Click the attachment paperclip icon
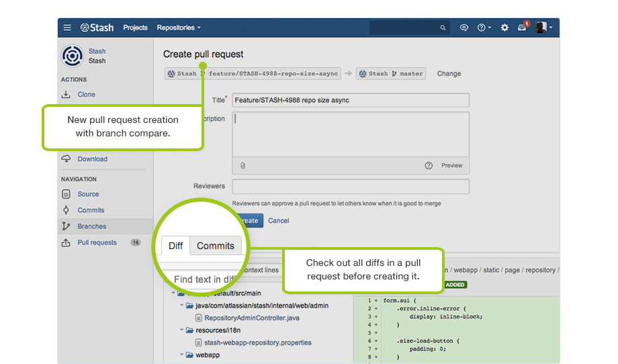Viewport: 618px width, 364px height. (242, 166)
